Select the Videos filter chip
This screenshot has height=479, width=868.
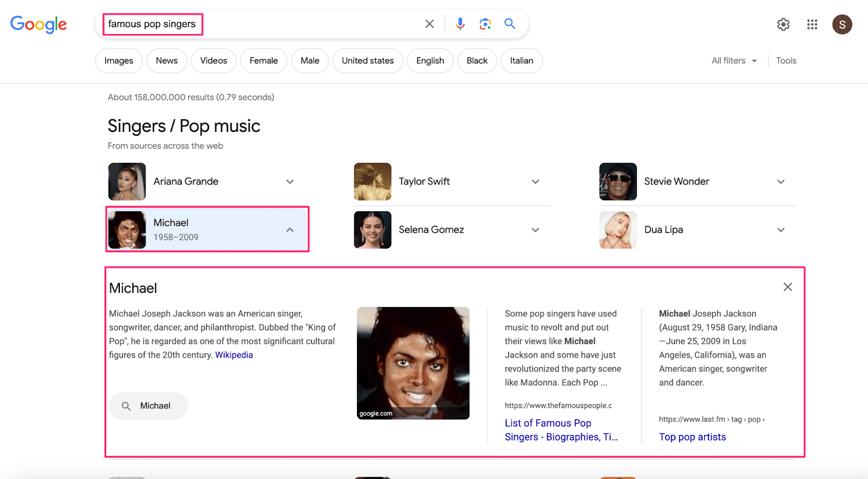point(214,61)
